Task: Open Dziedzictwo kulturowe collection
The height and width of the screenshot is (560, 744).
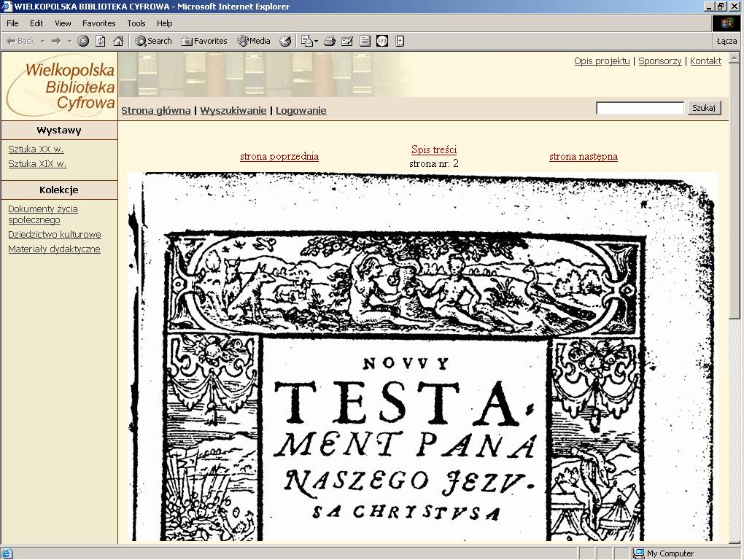Action: tap(54, 235)
